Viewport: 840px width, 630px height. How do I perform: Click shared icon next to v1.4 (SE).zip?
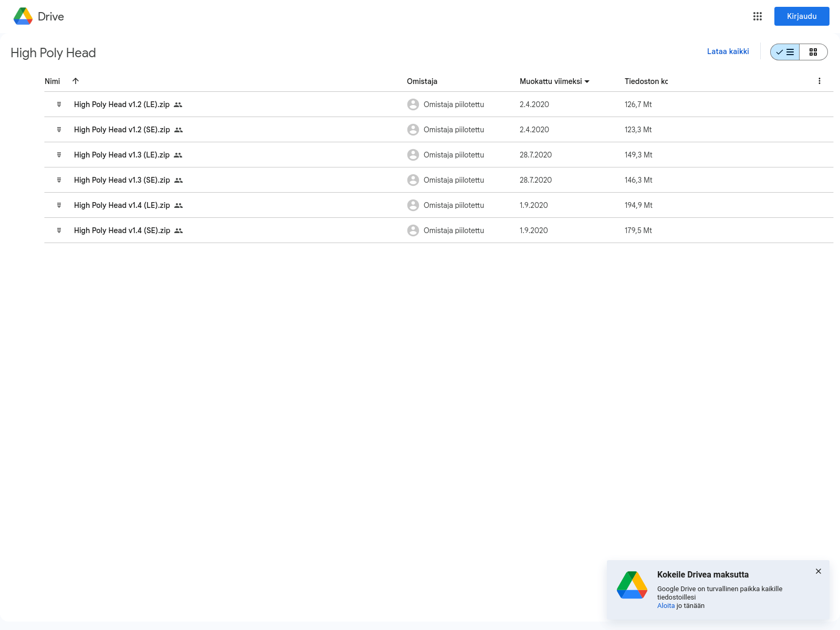(x=178, y=231)
